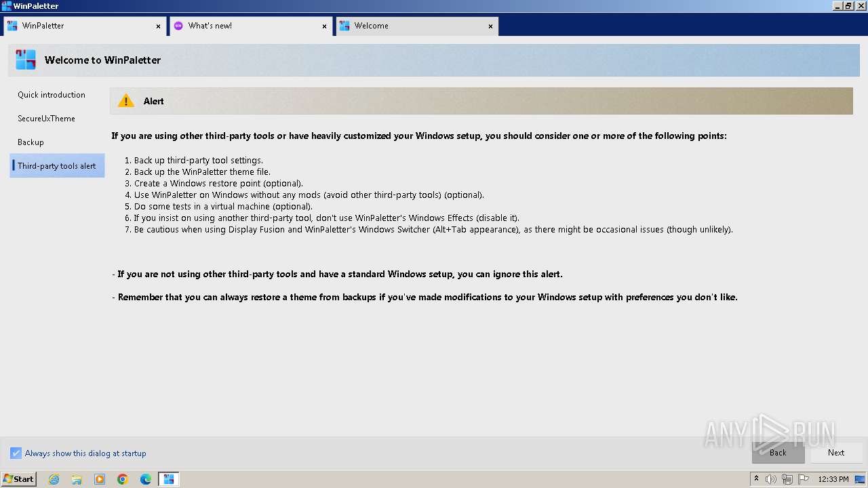Click 'Use WinPaletter on Windows without any mods' line

pos(309,195)
